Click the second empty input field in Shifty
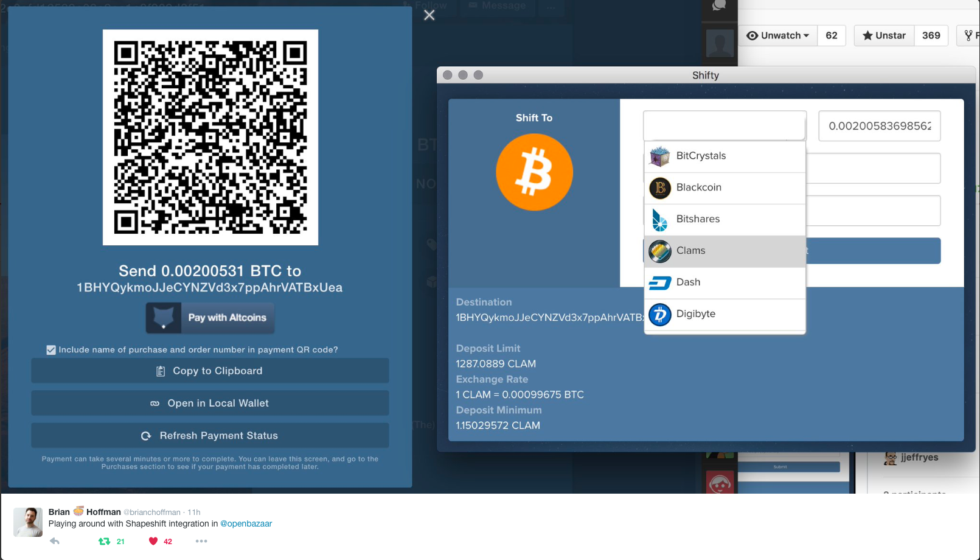 (x=874, y=168)
